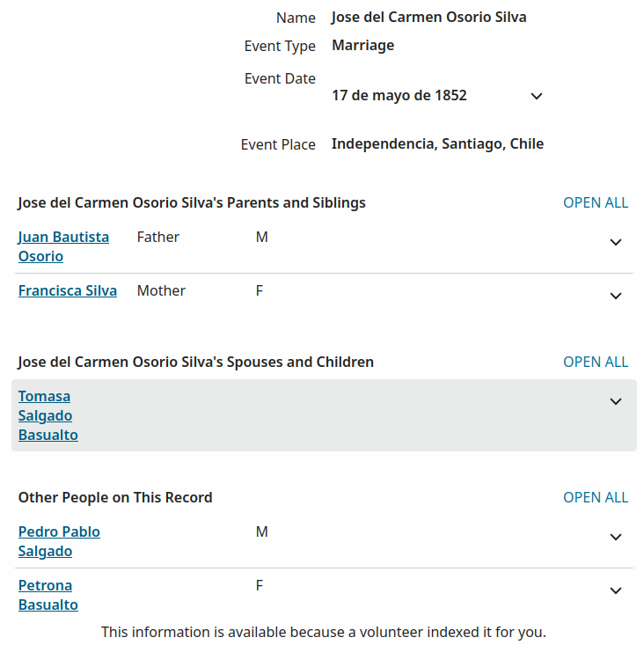The width and height of the screenshot is (644, 645).
Task: Open Francisca Silva's record link
Action: (x=68, y=291)
